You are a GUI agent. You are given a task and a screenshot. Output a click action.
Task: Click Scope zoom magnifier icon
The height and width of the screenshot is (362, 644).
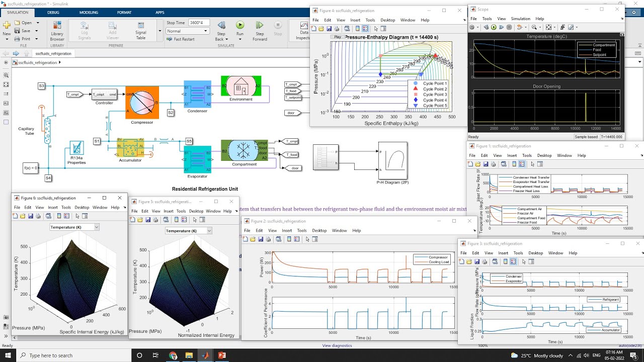(534, 28)
